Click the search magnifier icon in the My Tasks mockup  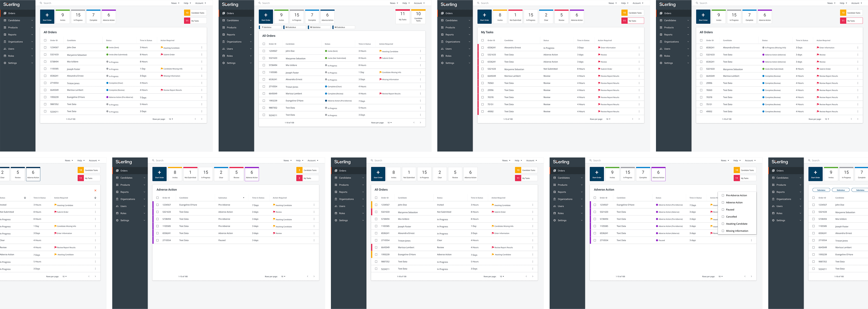click(478, 3)
